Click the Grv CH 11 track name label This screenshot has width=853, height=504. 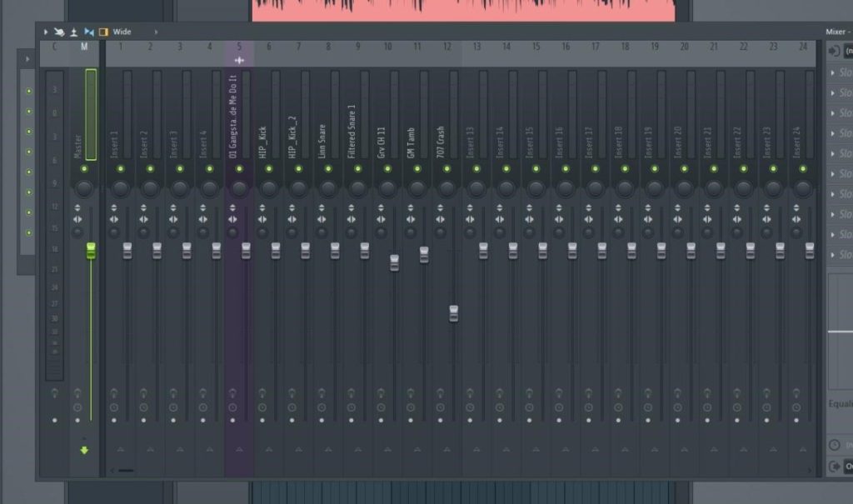point(382,142)
